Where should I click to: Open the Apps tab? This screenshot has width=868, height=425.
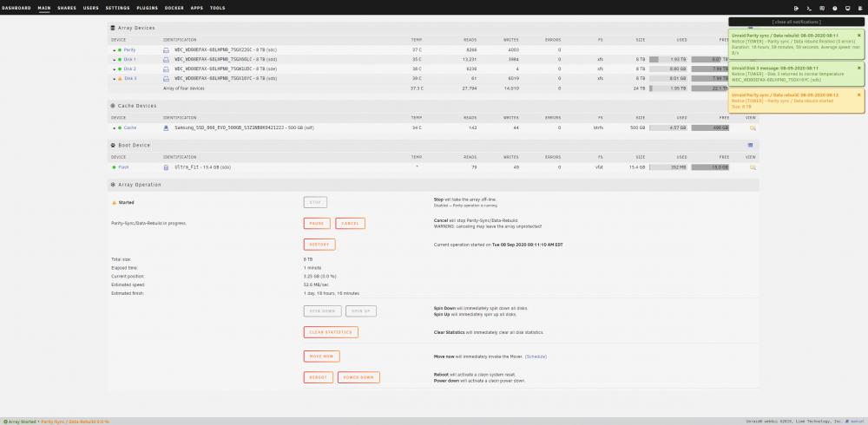coord(196,9)
